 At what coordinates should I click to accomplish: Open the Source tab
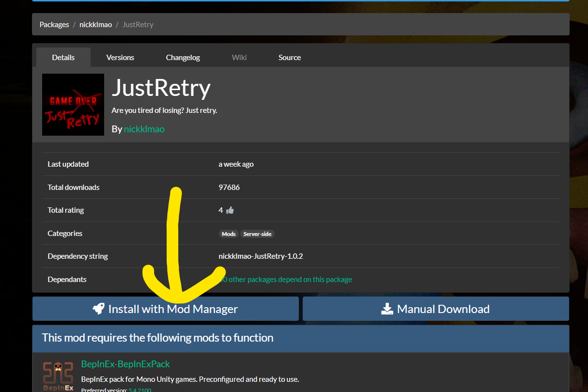[290, 57]
